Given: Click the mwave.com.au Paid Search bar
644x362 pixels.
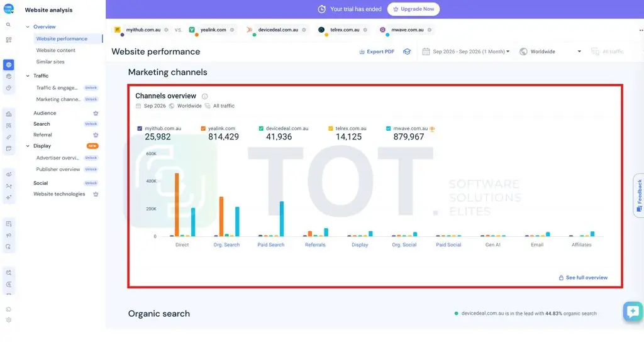Looking at the screenshot, I should pyautogui.click(x=282, y=219).
